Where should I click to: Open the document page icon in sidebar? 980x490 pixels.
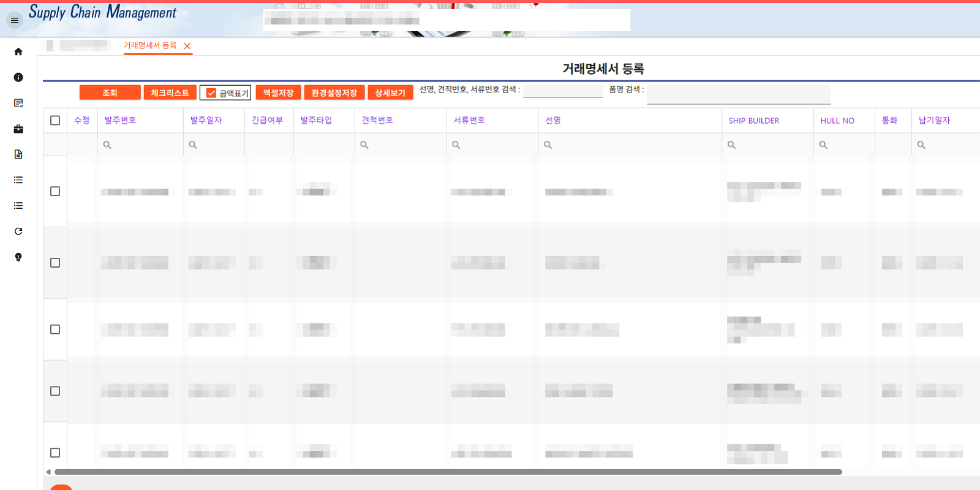18,154
